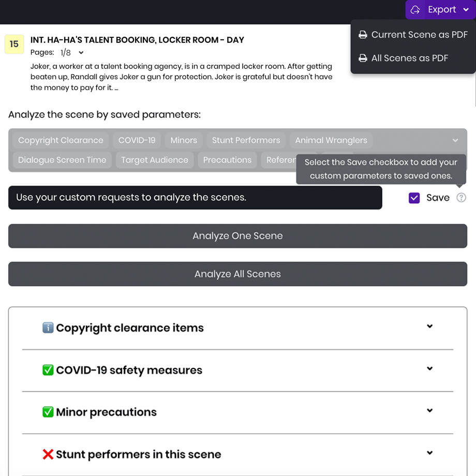Click the help question mark icon next to Save
476x476 pixels.
point(461,198)
